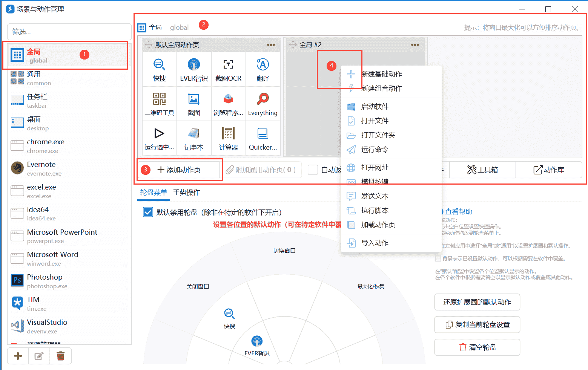The width and height of the screenshot is (588, 370).
Task: Click 复制当前轮盘设置 button
Action: (477, 325)
